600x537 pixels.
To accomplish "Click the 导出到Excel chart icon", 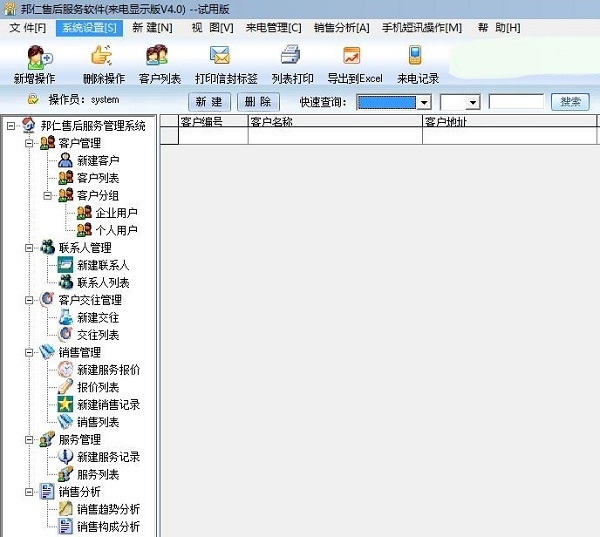I will [x=352, y=55].
